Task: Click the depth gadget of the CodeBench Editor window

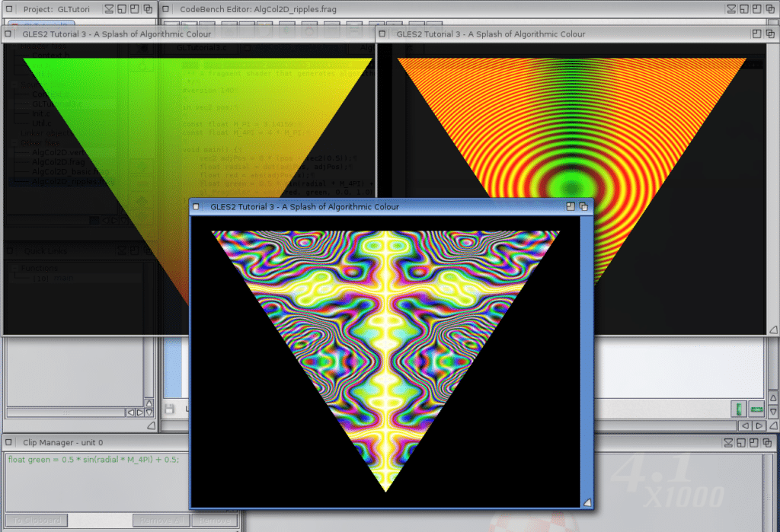Action: (770, 9)
